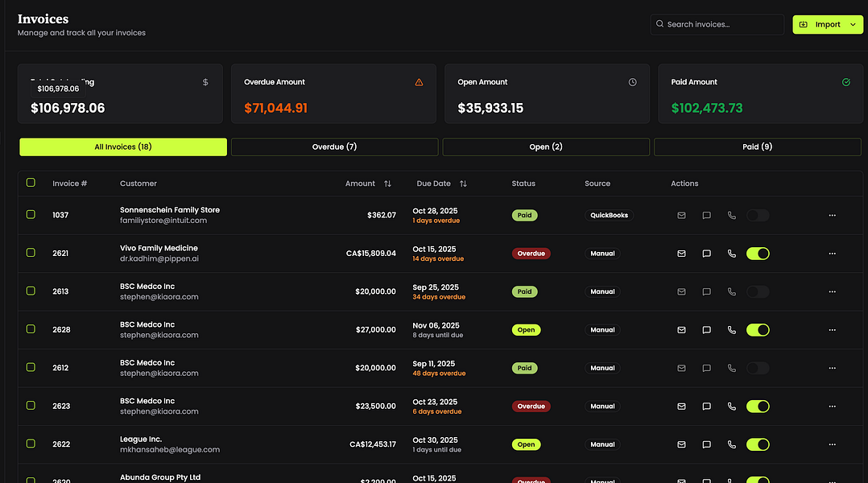Image resolution: width=868 pixels, height=483 pixels.
Task: Disable the toggle for invoice 2621
Action: [758, 254]
